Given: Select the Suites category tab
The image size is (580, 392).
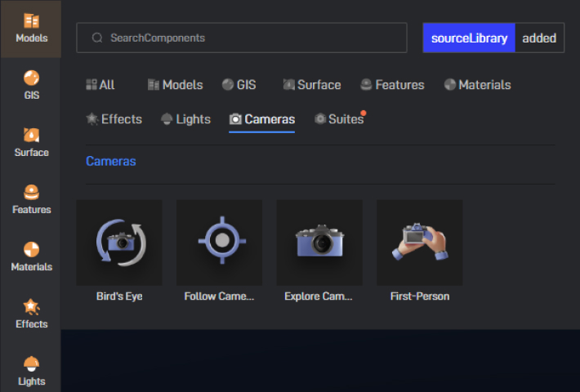Looking at the screenshot, I should point(339,119).
